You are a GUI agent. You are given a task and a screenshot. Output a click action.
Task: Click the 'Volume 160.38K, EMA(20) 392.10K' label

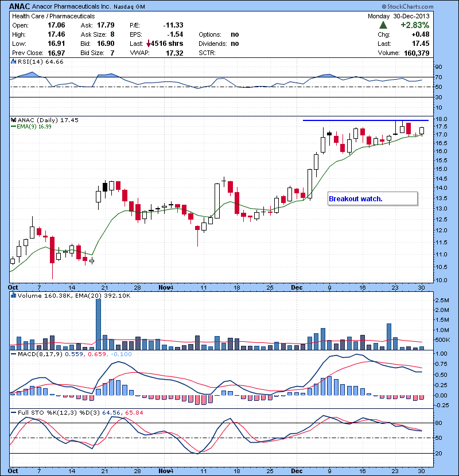click(x=74, y=295)
